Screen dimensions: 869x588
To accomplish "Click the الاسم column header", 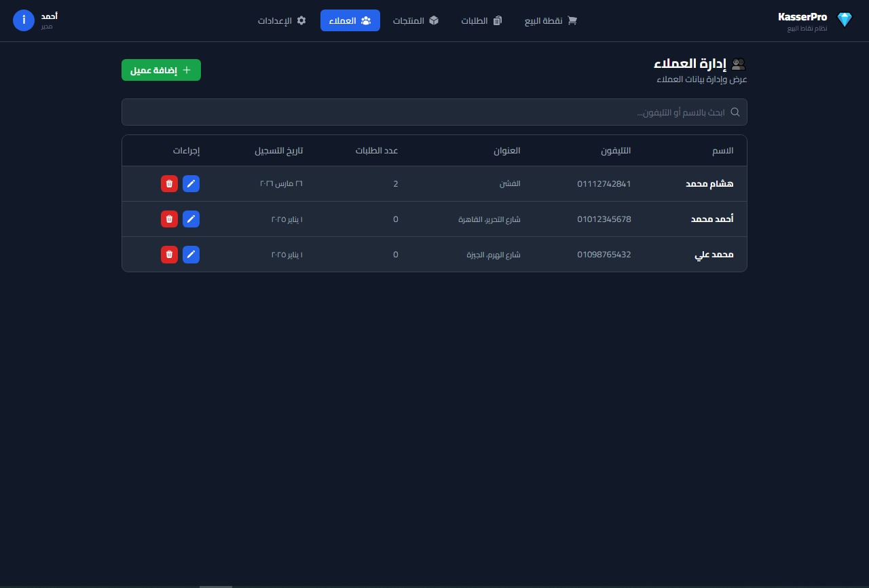I will tap(722, 151).
